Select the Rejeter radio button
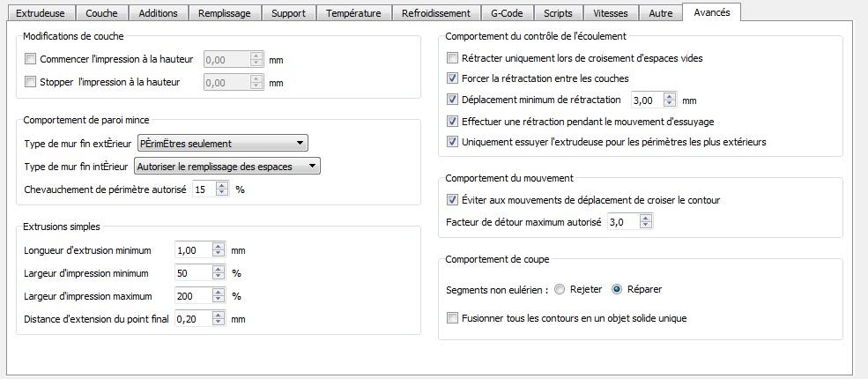 coord(560,289)
